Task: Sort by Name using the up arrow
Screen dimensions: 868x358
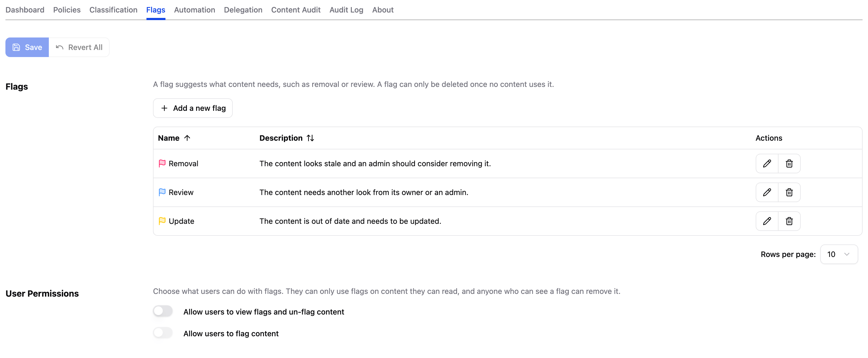Action: (187, 138)
